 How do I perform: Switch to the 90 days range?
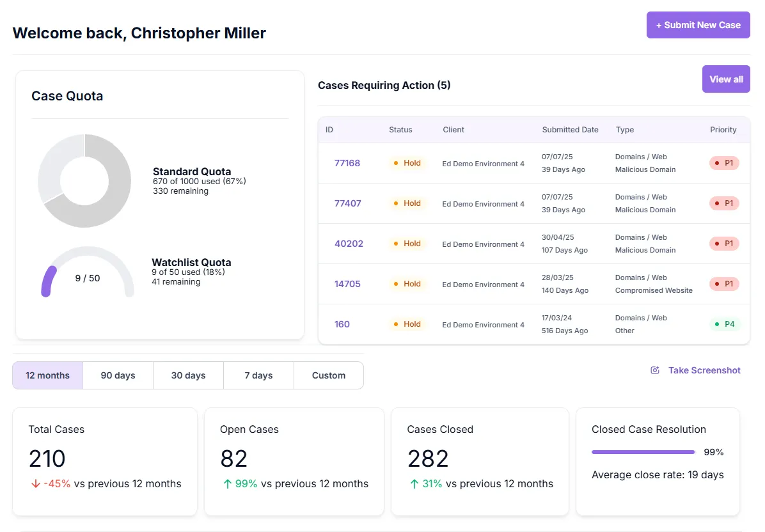coord(118,375)
